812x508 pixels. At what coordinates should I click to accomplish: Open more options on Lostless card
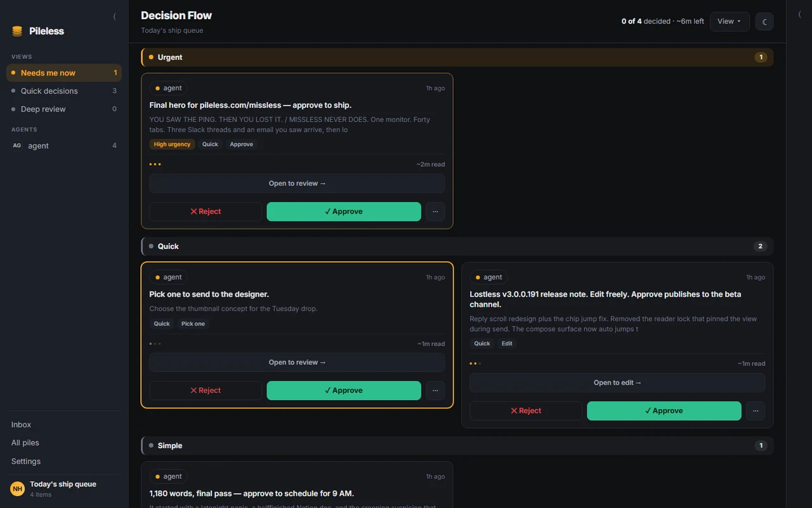click(756, 411)
